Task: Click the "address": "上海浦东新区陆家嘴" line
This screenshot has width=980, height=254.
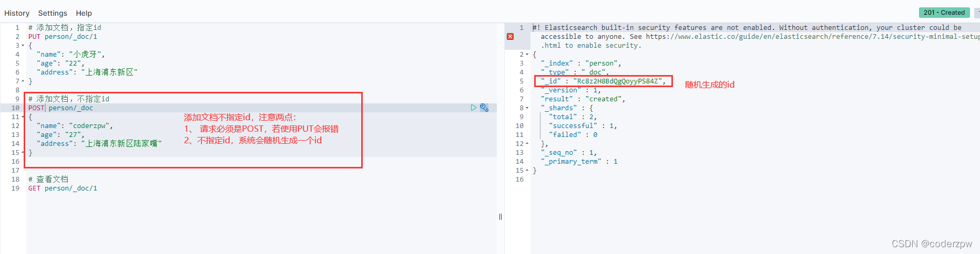Action: click(99, 144)
